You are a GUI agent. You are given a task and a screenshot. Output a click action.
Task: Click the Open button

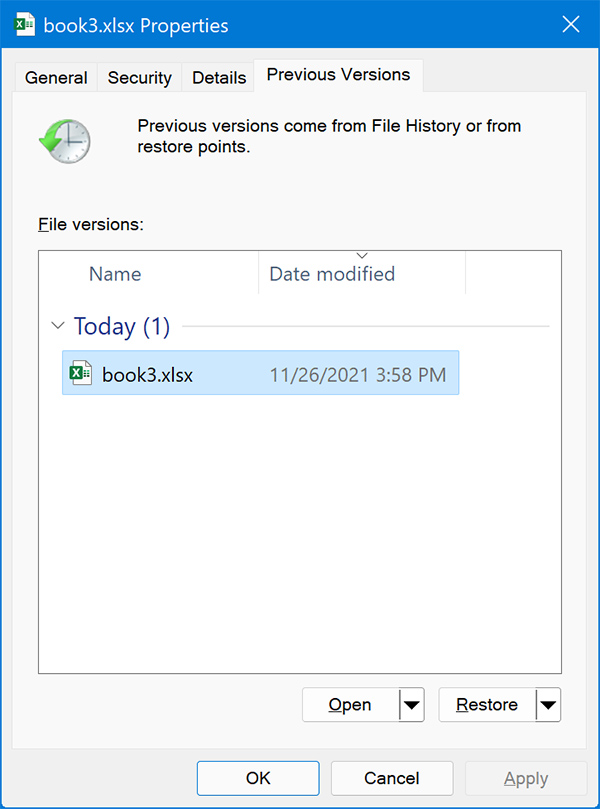(x=349, y=704)
